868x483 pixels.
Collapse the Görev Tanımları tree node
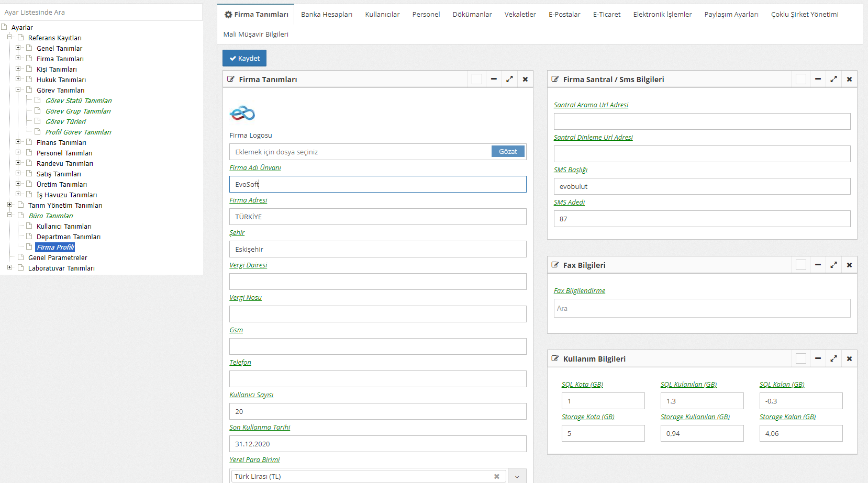coord(18,89)
